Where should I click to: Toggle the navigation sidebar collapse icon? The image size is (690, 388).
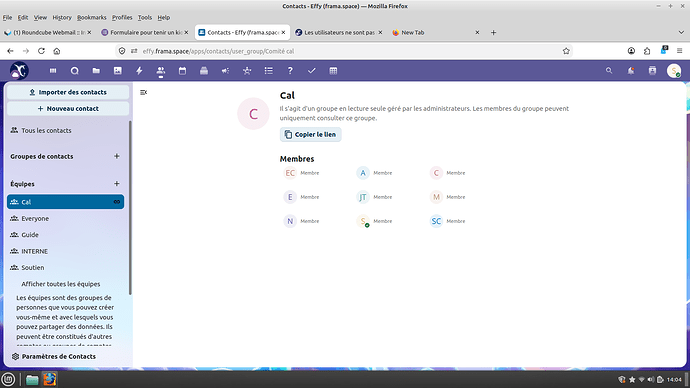143,92
